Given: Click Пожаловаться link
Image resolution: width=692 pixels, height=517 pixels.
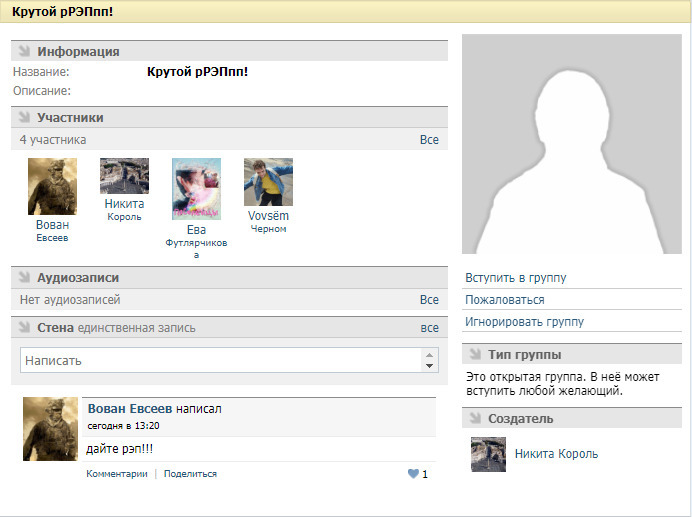Looking at the screenshot, I should point(505,300).
